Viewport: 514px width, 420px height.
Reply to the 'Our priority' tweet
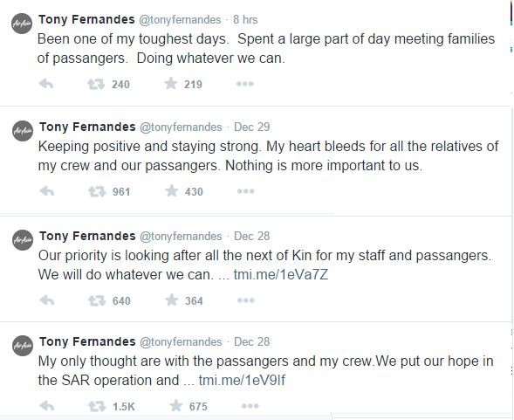(47, 300)
